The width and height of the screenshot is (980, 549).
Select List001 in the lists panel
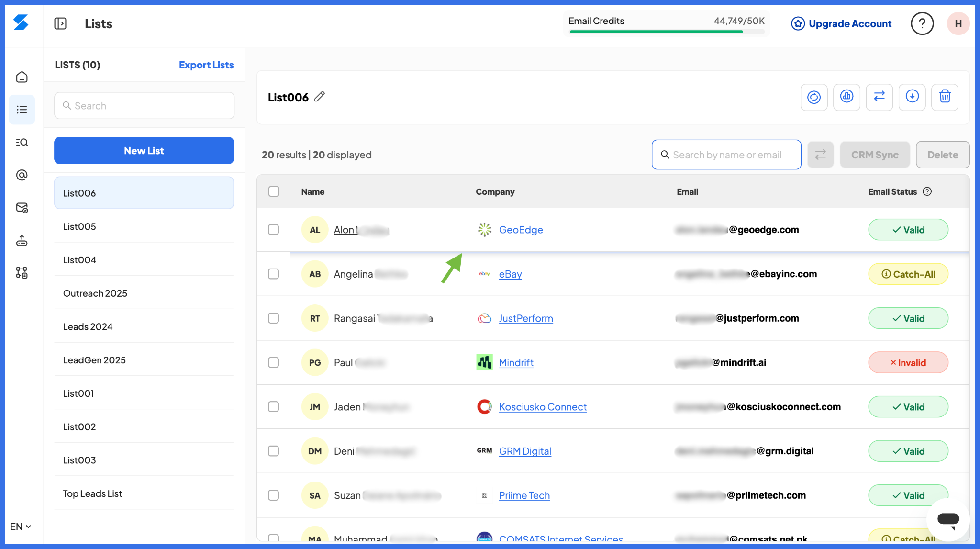pyautogui.click(x=144, y=393)
